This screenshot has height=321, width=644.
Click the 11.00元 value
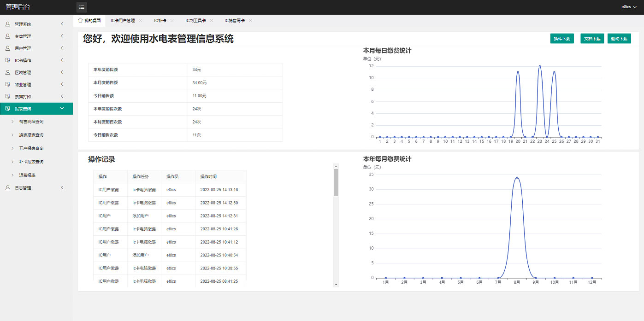click(x=200, y=96)
